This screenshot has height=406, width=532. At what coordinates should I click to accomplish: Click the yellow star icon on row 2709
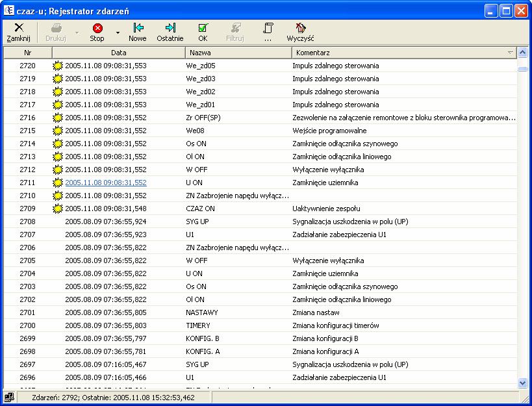pyautogui.click(x=58, y=209)
